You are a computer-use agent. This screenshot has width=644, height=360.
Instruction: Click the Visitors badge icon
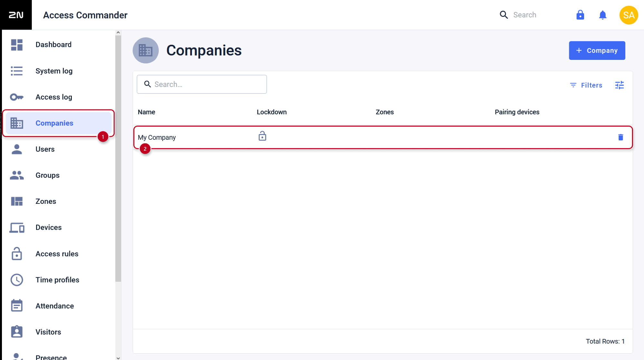(x=17, y=332)
